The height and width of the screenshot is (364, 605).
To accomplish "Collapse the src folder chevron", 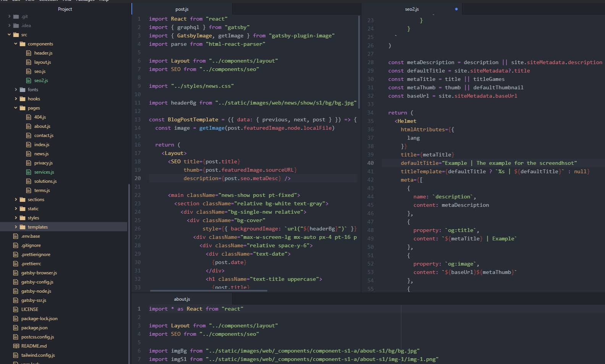I will pyautogui.click(x=9, y=35).
